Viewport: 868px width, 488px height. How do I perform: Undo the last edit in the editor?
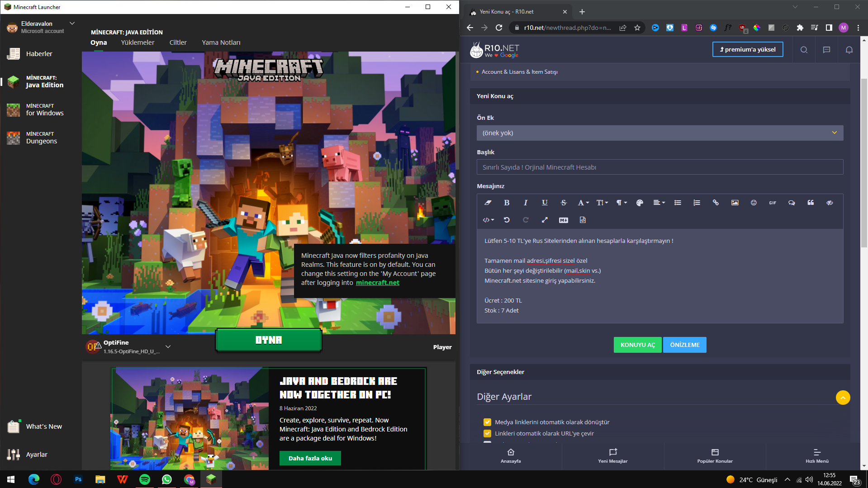coord(507,220)
